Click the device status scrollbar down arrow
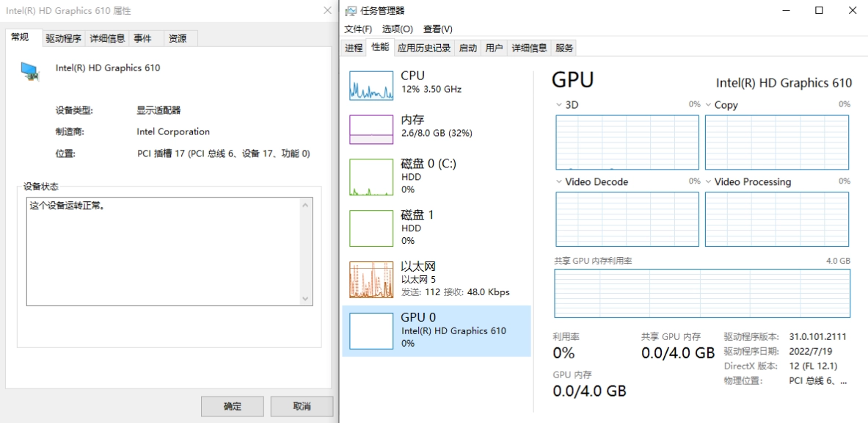Screen dimensions: 868x423 306,299
